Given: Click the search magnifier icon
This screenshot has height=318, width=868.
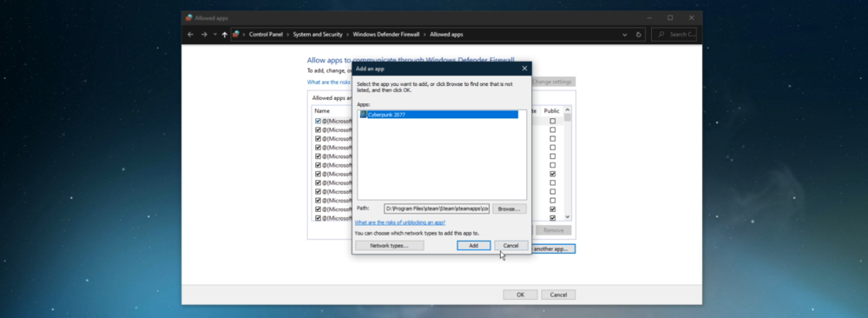Looking at the screenshot, I should (661, 35).
